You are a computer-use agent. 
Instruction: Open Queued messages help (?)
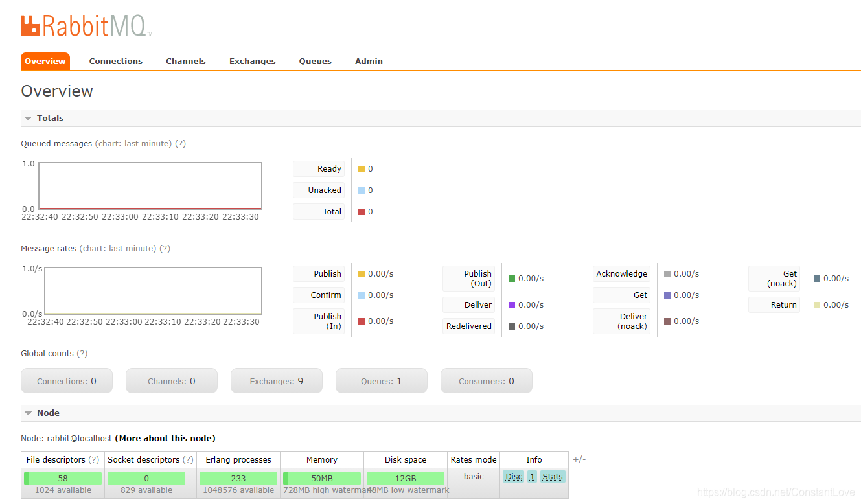180,143
